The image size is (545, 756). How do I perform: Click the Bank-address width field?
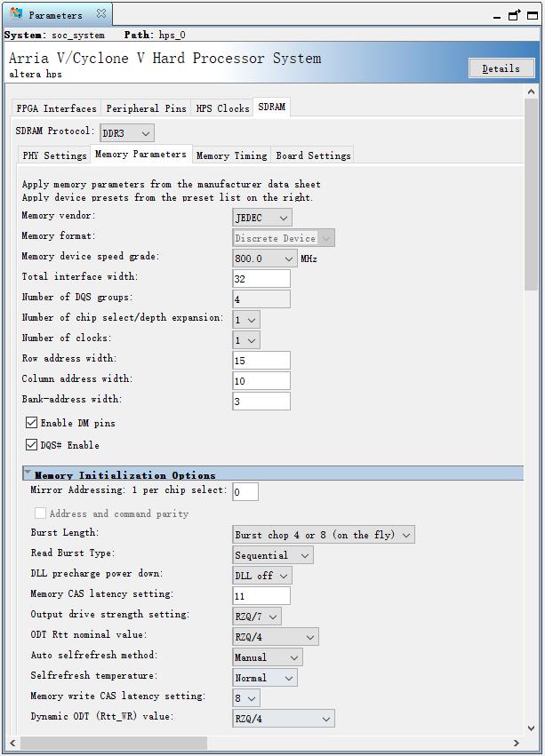pos(261,402)
